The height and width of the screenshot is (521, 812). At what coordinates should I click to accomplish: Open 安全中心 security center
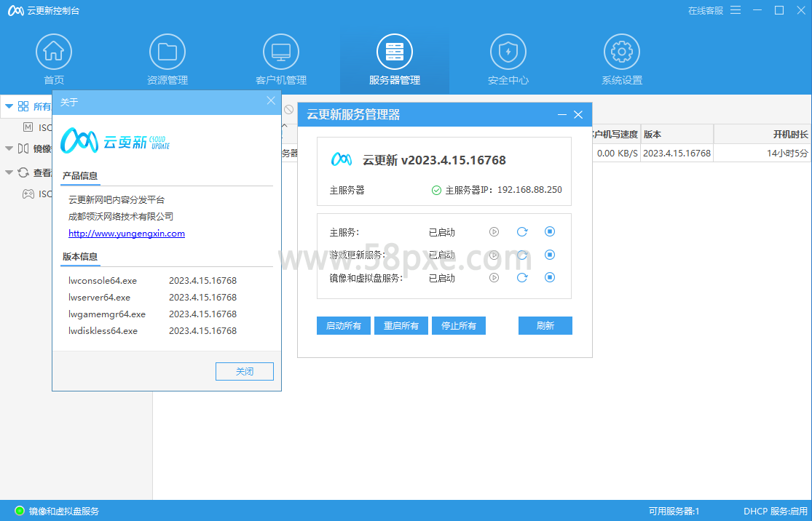508,60
